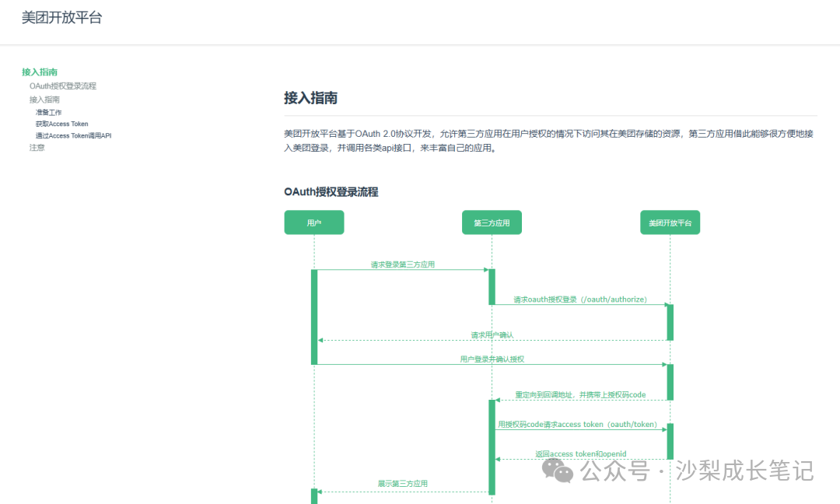The width and height of the screenshot is (840, 504).
Task: Click 通过Access Token调用API link
Action: point(74,135)
